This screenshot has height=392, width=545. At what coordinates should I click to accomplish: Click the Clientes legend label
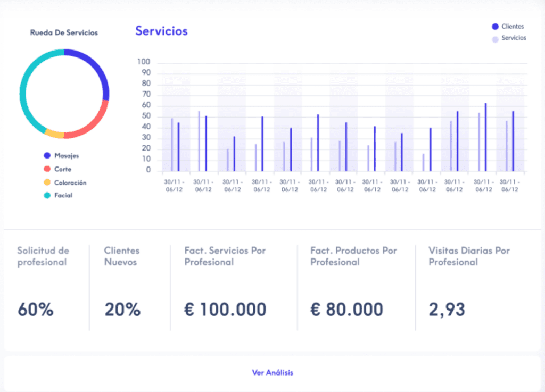click(513, 27)
